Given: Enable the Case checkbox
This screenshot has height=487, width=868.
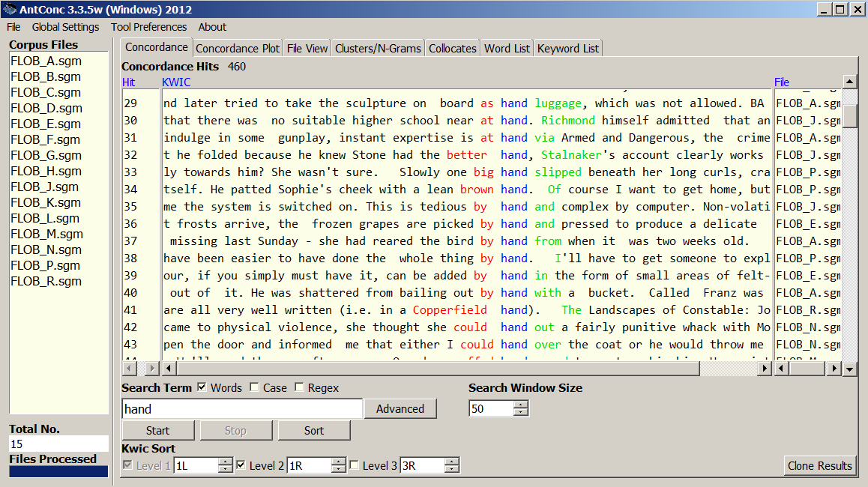Looking at the screenshot, I should point(255,387).
